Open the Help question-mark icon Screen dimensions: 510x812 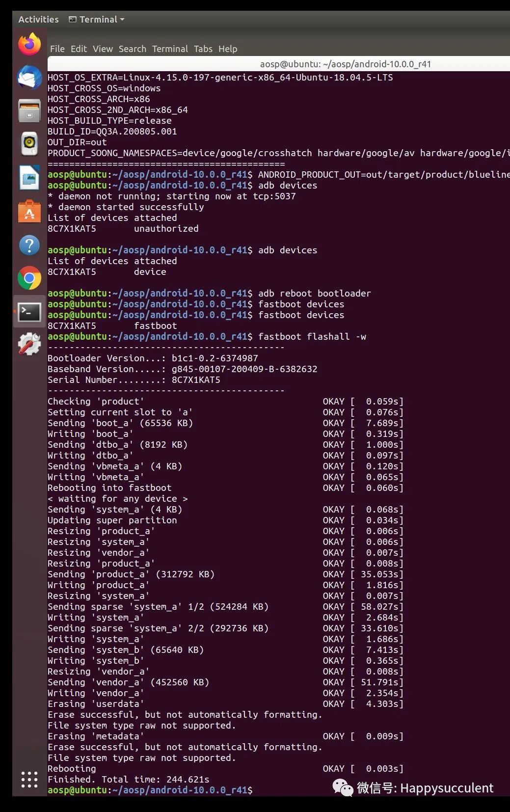pos(29,245)
